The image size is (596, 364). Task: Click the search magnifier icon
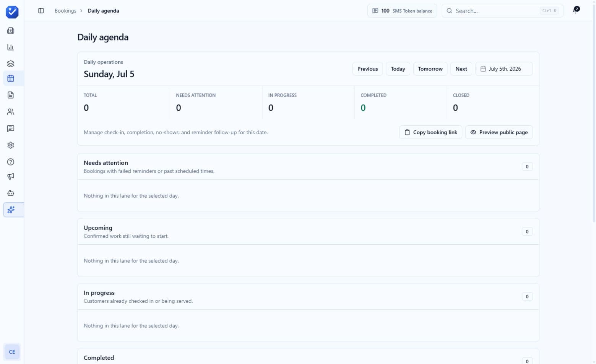pyautogui.click(x=450, y=11)
